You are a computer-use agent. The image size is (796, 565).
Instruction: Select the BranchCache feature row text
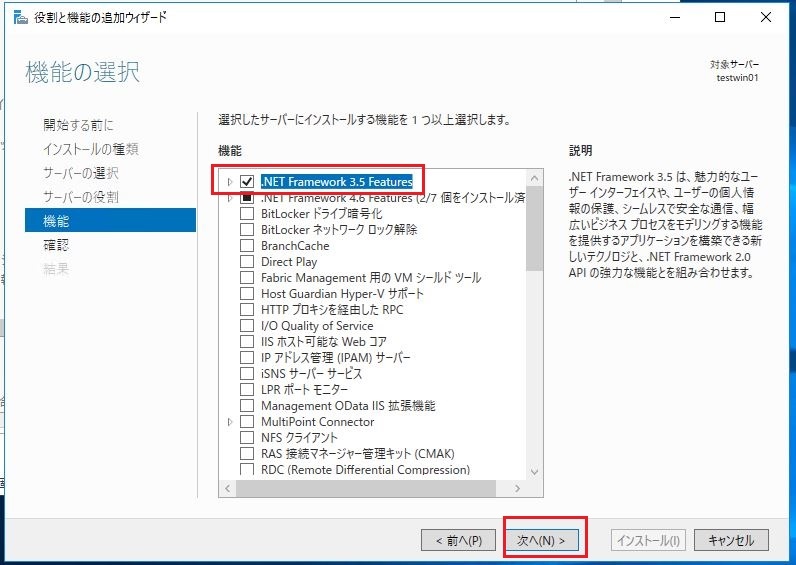(x=295, y=246)
